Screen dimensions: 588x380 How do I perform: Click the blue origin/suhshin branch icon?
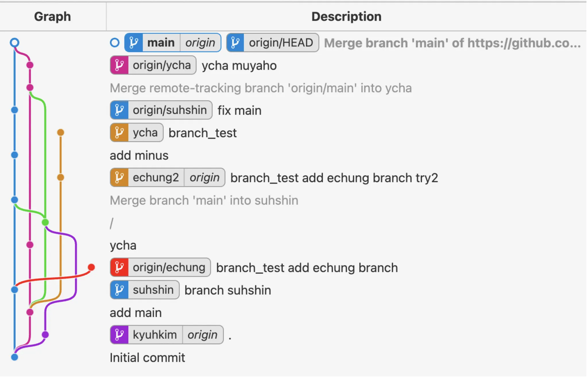119,110
